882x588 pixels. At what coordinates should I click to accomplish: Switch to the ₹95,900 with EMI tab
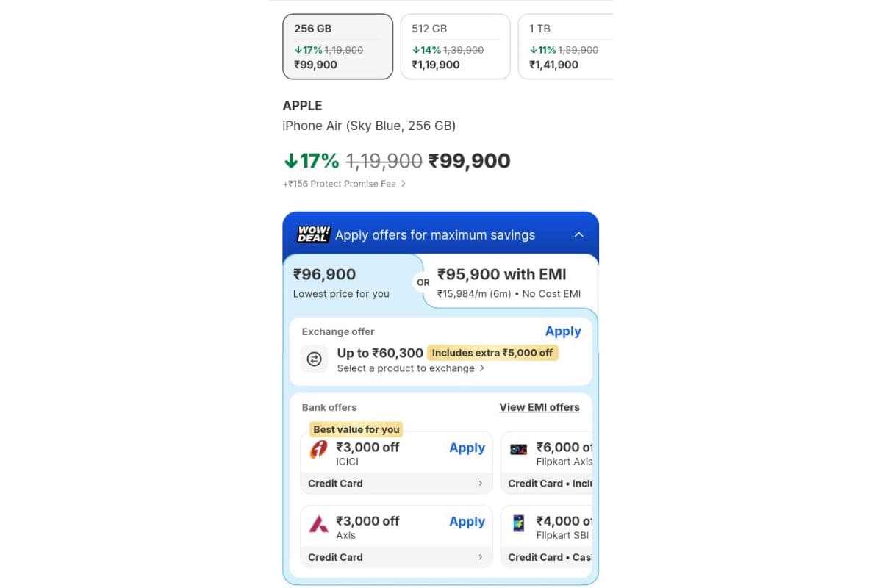[509, 282]
